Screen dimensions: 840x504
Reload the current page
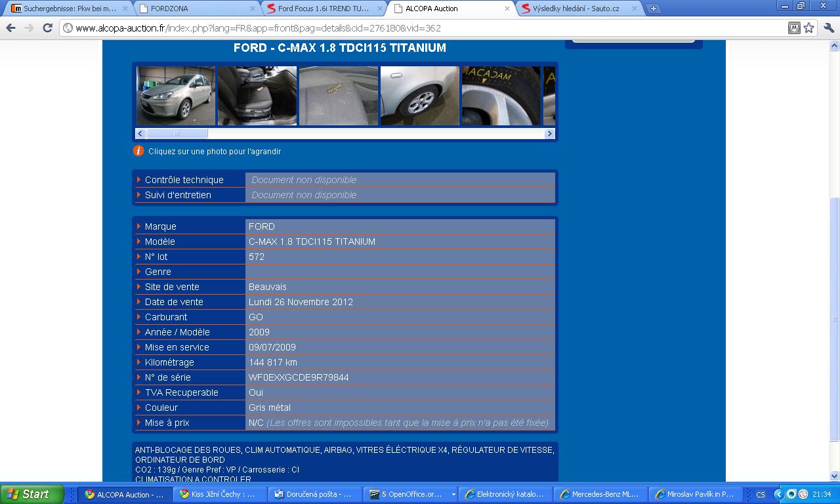tap(47, 28)
